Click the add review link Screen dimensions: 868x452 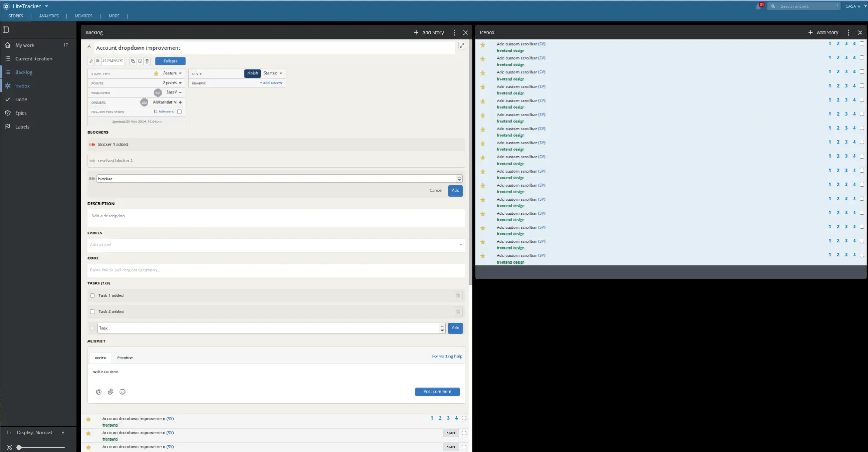coord(271,83)
